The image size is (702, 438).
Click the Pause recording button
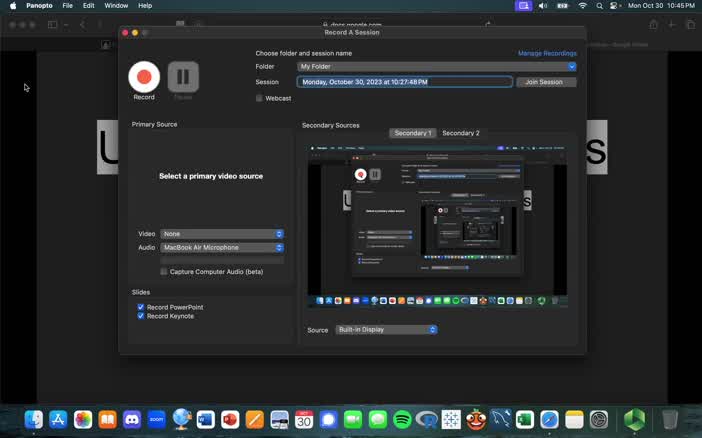pyautogui.click(x=183, y=77)
